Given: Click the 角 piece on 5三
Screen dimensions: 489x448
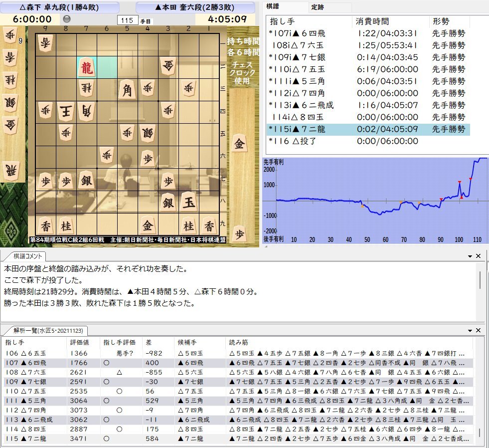Looking at the screenshot, I should tap(127, 90).
